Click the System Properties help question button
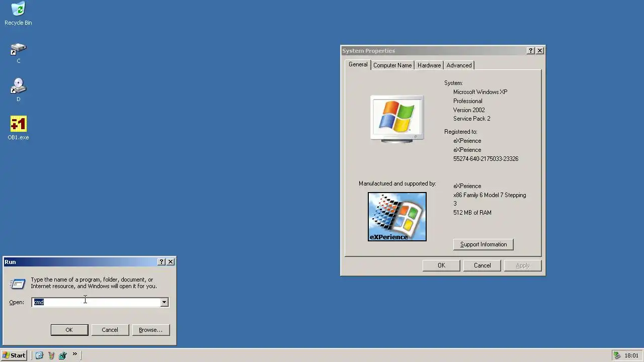This screenshot has width=644, height=362. point(531,51)
